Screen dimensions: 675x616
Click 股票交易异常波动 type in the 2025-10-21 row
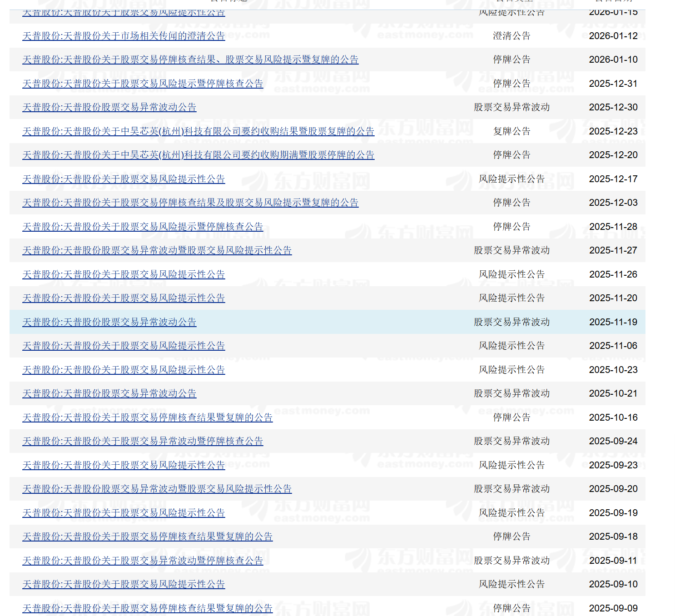tap(512, 393)
